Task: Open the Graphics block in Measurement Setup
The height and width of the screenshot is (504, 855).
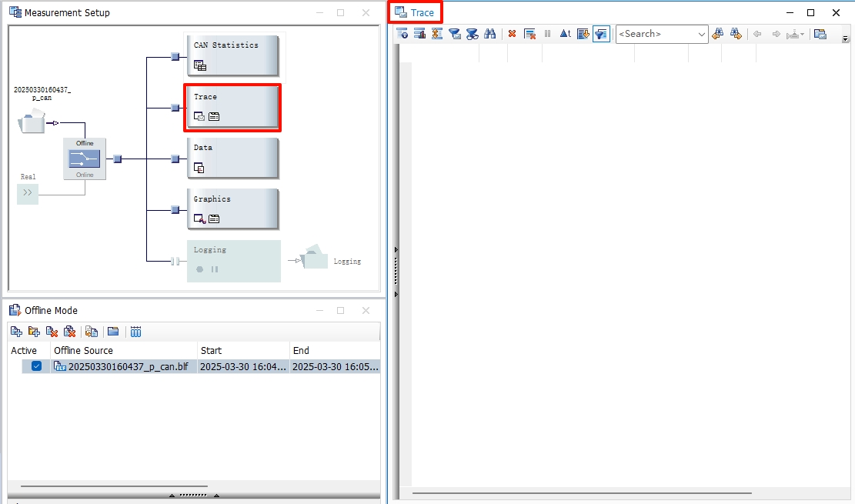Action: [x=232, y=209]
